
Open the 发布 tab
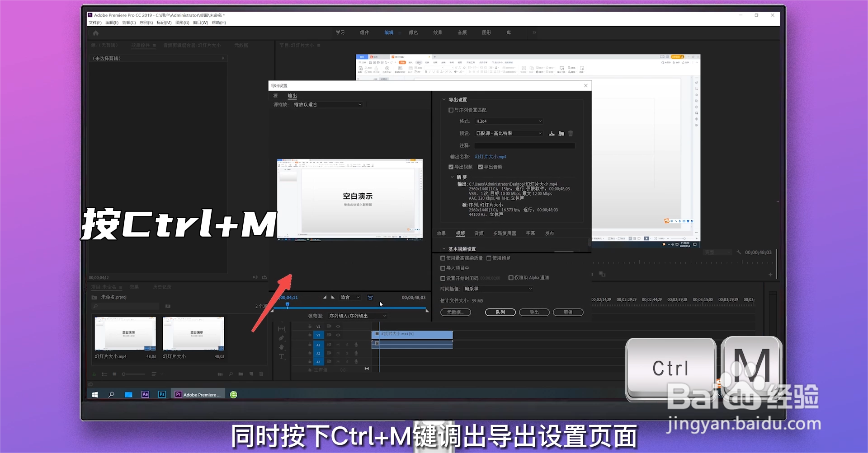tap(549, 234)
